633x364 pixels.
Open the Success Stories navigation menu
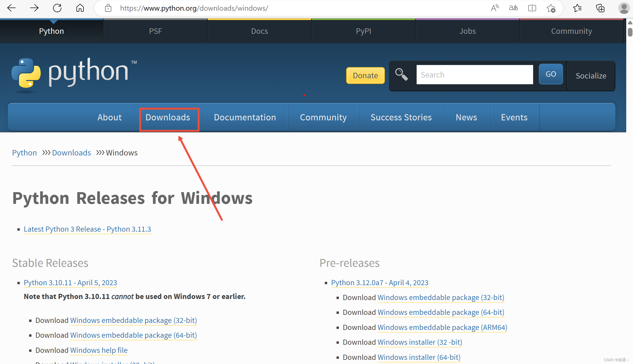coord(401,117)
